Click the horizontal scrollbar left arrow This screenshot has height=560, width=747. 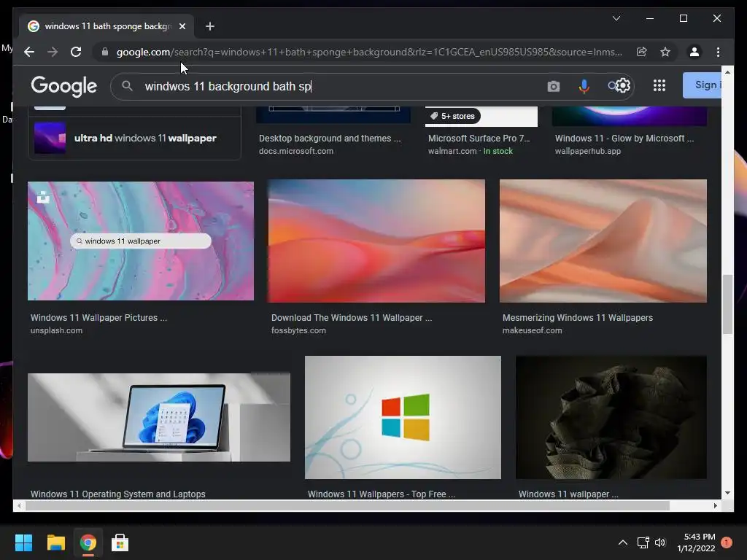coord(19,506)
